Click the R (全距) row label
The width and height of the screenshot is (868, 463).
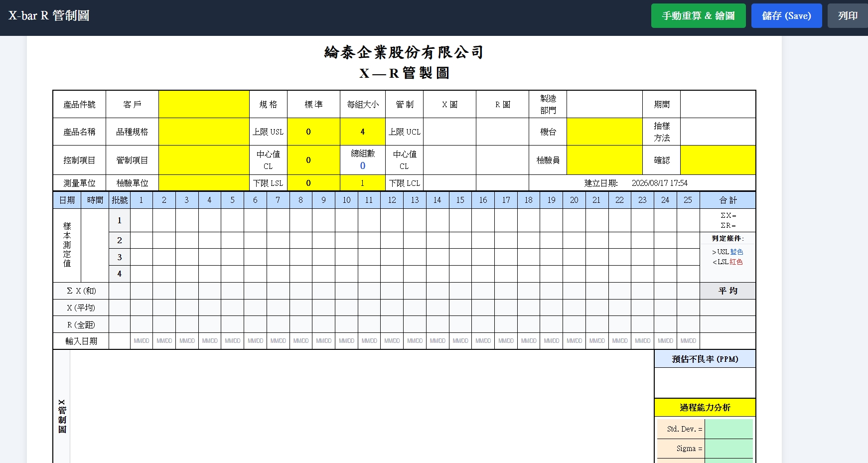81,324
